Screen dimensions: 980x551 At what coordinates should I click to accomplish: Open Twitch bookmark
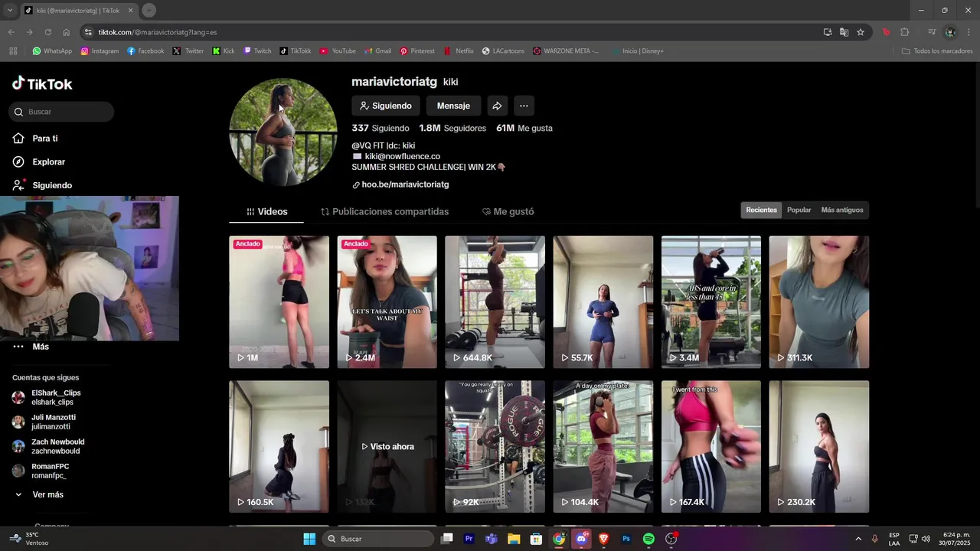pos(257,51)
